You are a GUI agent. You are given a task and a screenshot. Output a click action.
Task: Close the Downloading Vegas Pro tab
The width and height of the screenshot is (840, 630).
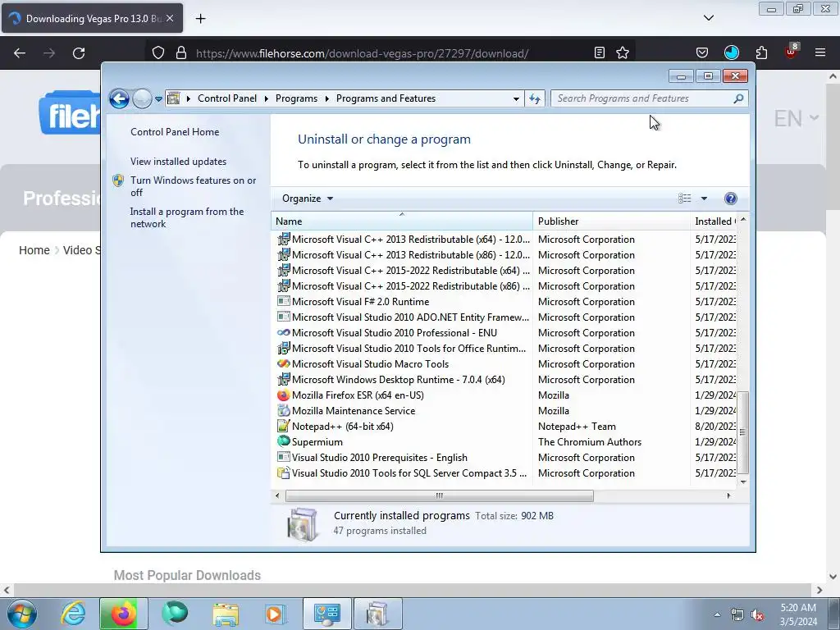click(170, 18)
